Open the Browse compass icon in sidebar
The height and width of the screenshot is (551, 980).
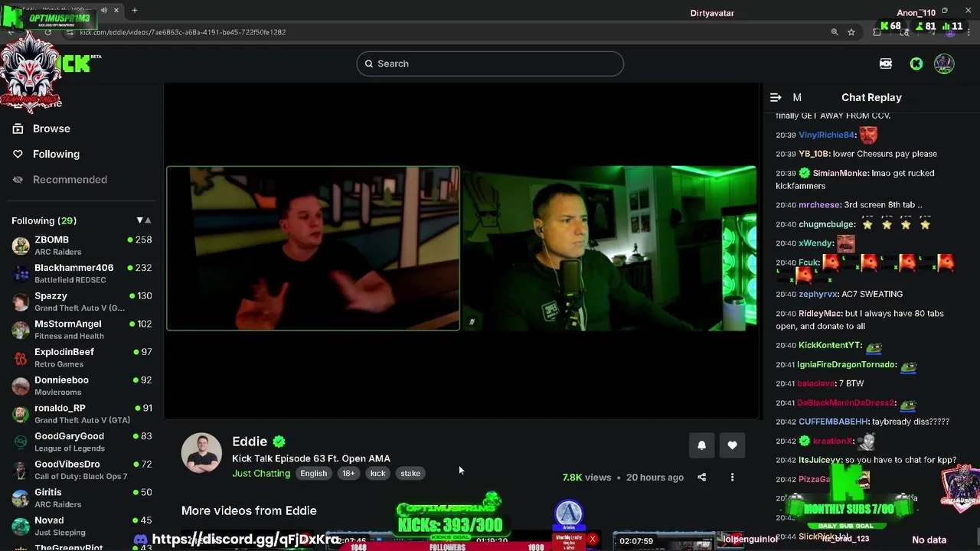click(x=18, y=129)
